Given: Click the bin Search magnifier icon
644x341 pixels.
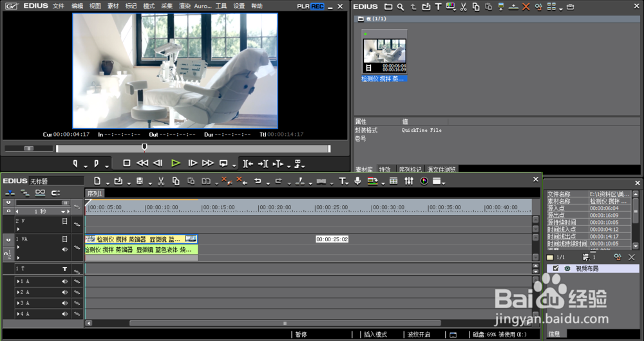Looking at the screenshot, I should point(401,7).
